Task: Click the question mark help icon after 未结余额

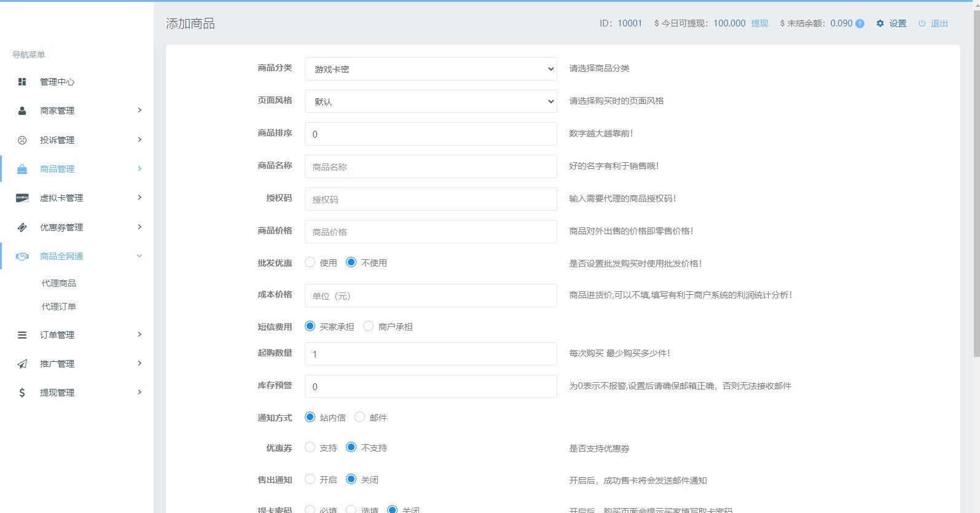Action: click(x=860, y=23)
